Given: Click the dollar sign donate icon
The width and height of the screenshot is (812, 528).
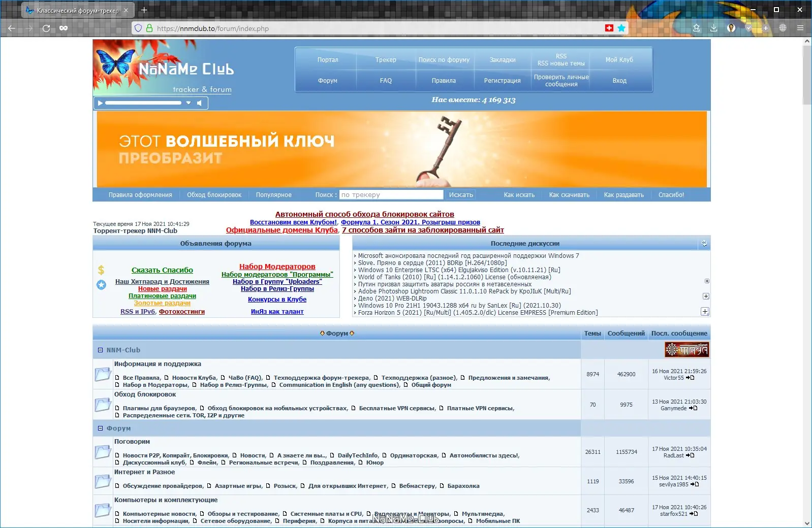Looking at the screenshot, I should coord(101,270).
